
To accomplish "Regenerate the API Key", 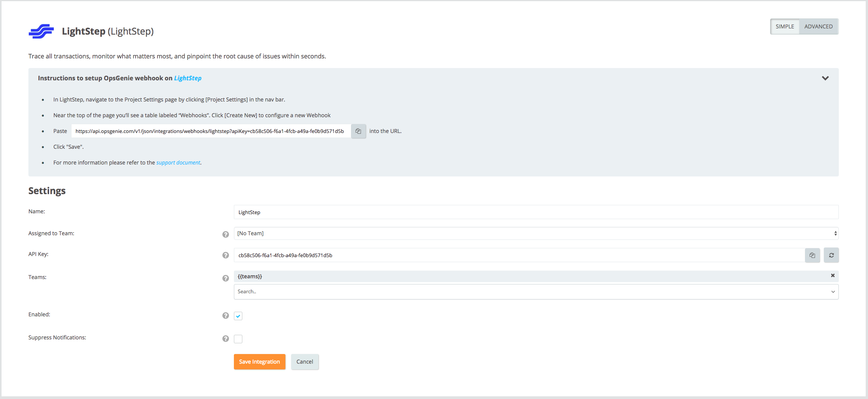I will coord(831,255).
